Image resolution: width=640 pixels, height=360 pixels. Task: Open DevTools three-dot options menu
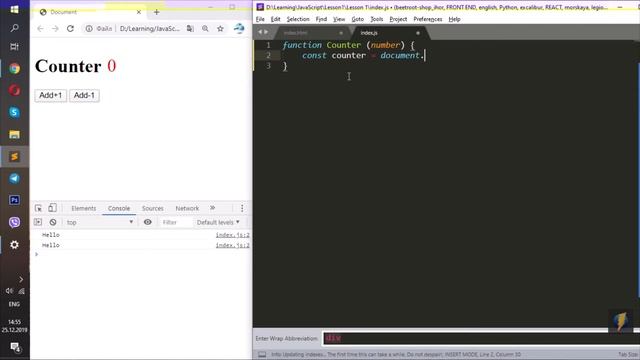(x=242, y=208)
